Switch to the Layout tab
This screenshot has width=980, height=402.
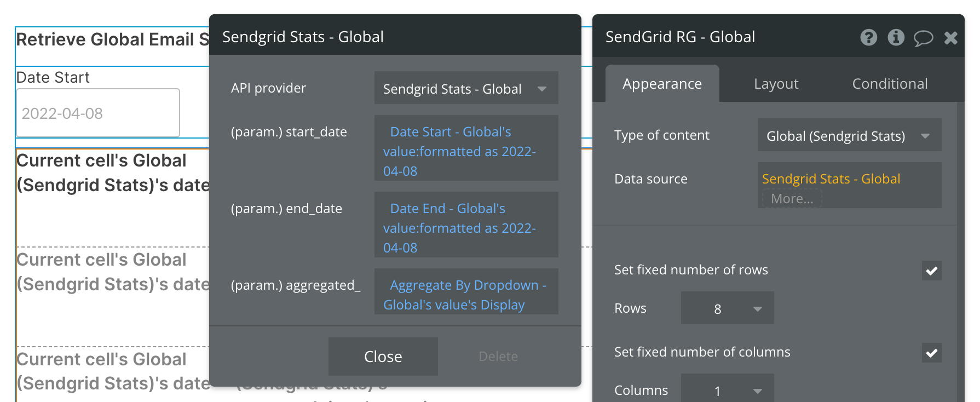(776, 84)
